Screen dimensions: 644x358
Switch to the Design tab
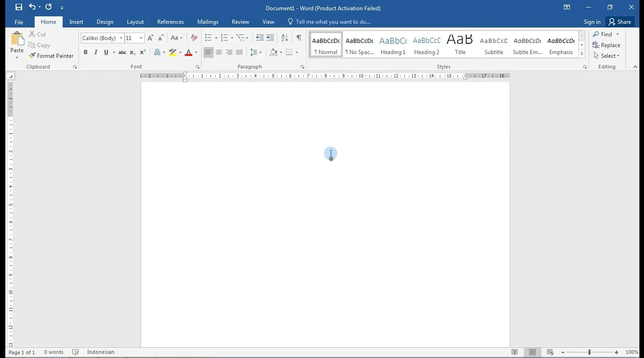tap(105, 22)
